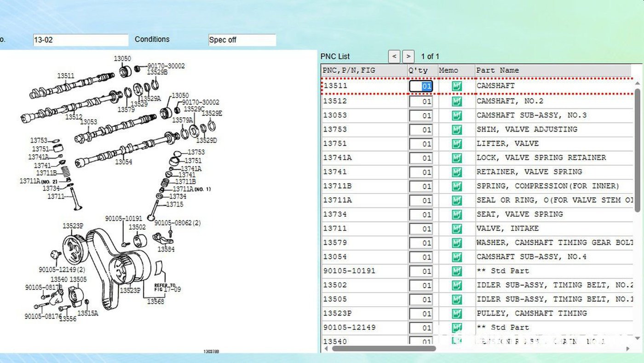The image size is (644, 363).
Task: Open memo icon for 13511 CAMSHAFT row
Action: click(456, 86)
